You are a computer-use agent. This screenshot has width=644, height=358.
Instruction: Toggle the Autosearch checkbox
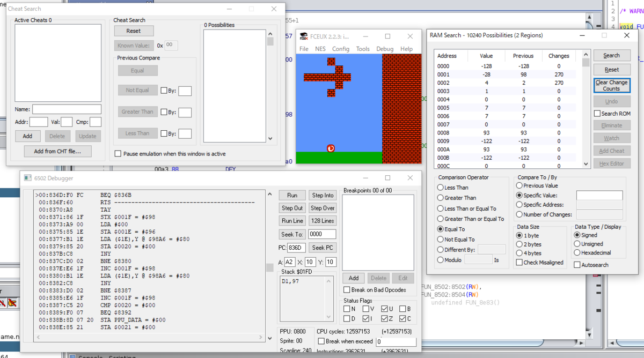pos(577,265)
